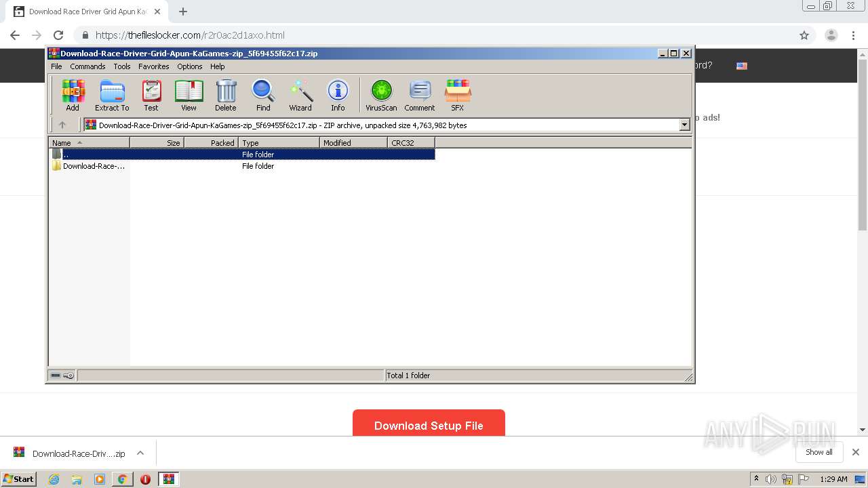Image resolution: width=868 pixels, height=488 pixels.
Task: Open download item options chevron
Action: (140, 453)
